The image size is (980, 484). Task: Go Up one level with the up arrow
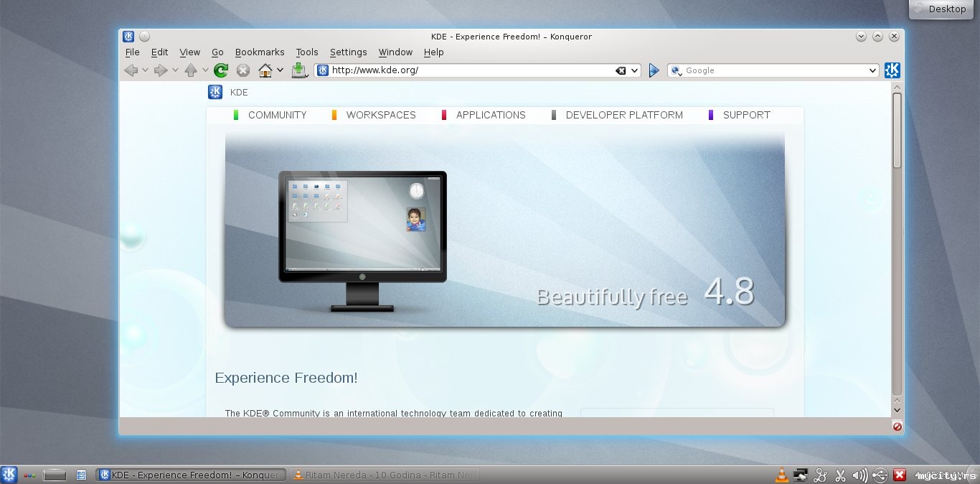[x=191, y=70]
